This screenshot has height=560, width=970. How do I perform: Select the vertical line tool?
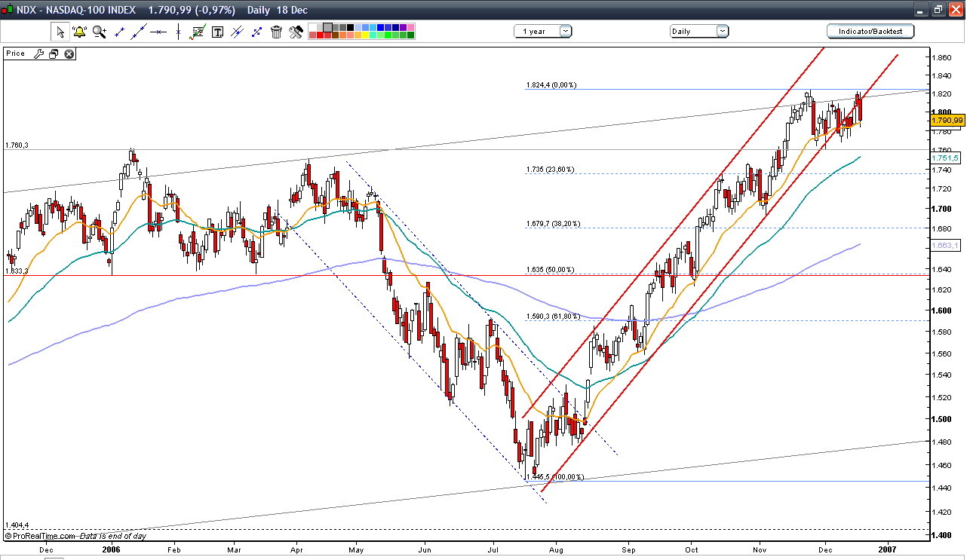[x=178, y=32]
